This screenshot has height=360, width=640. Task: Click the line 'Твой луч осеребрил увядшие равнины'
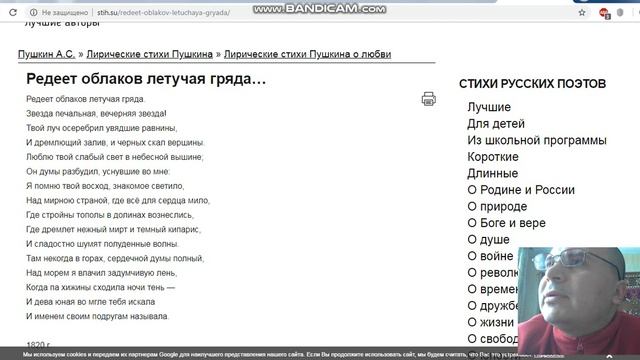102,128
